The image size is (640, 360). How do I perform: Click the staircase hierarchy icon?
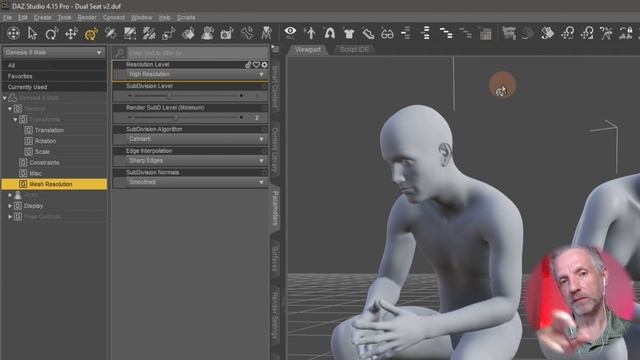(x=446, y=33)
